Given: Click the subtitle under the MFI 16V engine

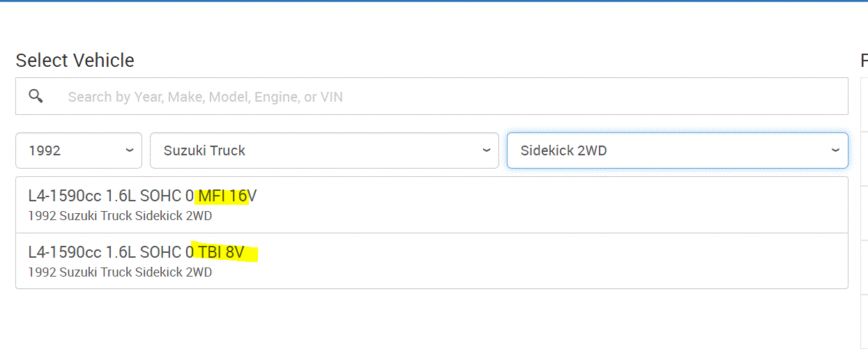Looking at the screenshot, I should (x=120, y=216).
